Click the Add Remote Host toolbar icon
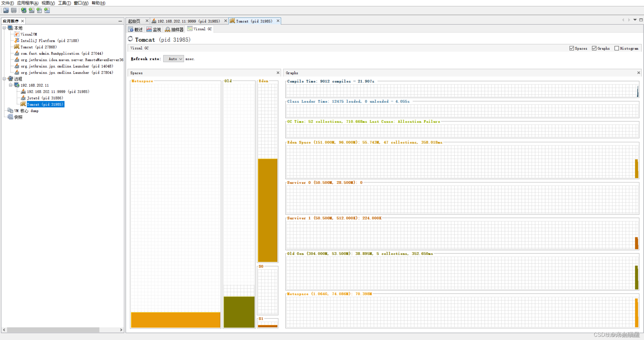This screenshot has width=644, height=340. coord(24,10)
